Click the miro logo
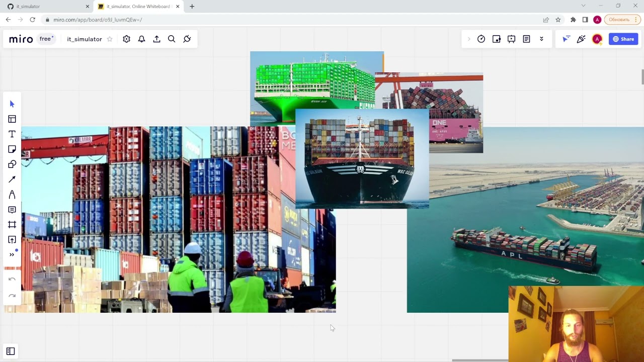This screenshot has height=362, width=644. pyautogui.click(x=21, y=39)
